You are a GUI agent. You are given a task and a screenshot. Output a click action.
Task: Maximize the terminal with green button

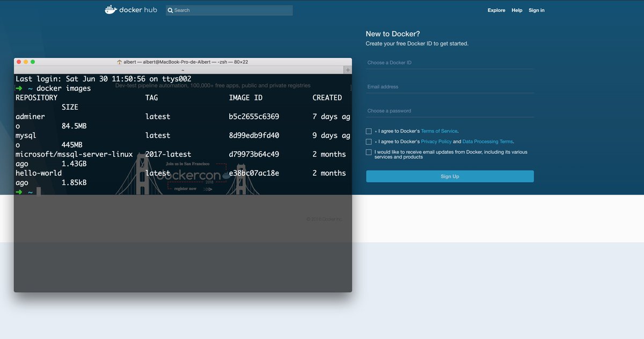point(32,62)
